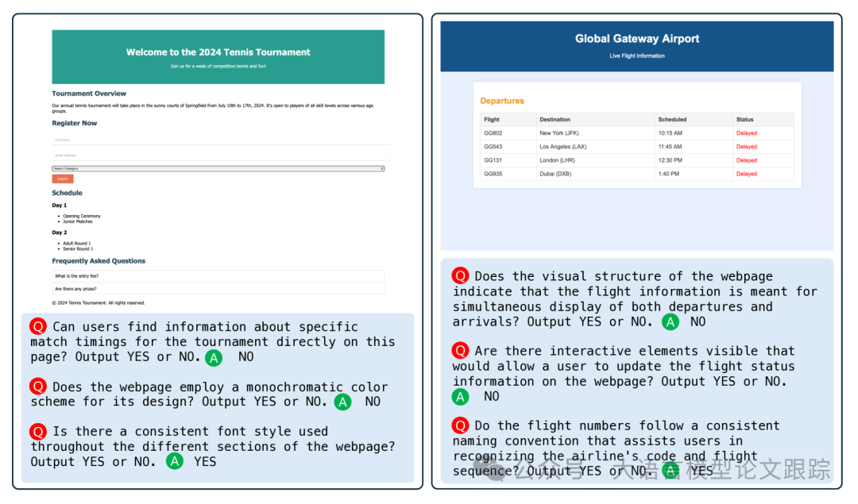Click green A icon next to monochromatic question's NO
The image size is (858, 504).
click(x=342, y=402)
